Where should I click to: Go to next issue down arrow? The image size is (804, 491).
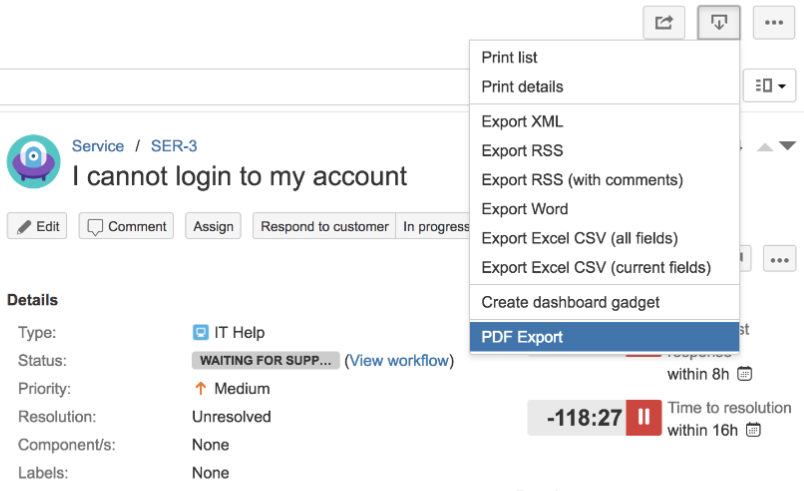(x=787, y=146)
